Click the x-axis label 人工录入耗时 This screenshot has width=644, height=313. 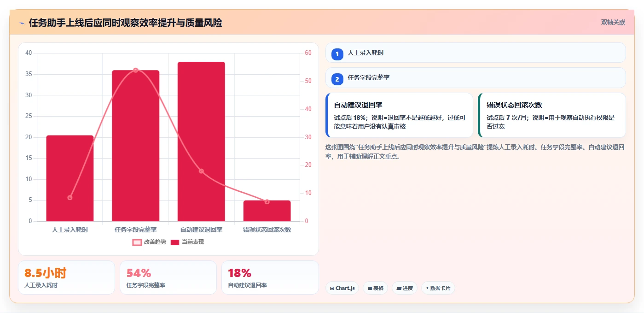pyautogui.click(x=70, y=230)
